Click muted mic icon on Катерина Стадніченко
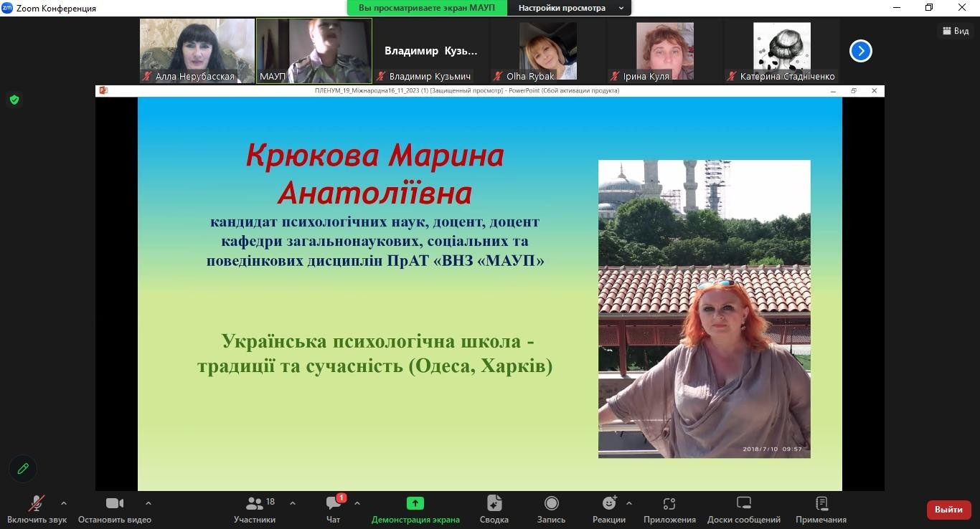 (732, 76)
